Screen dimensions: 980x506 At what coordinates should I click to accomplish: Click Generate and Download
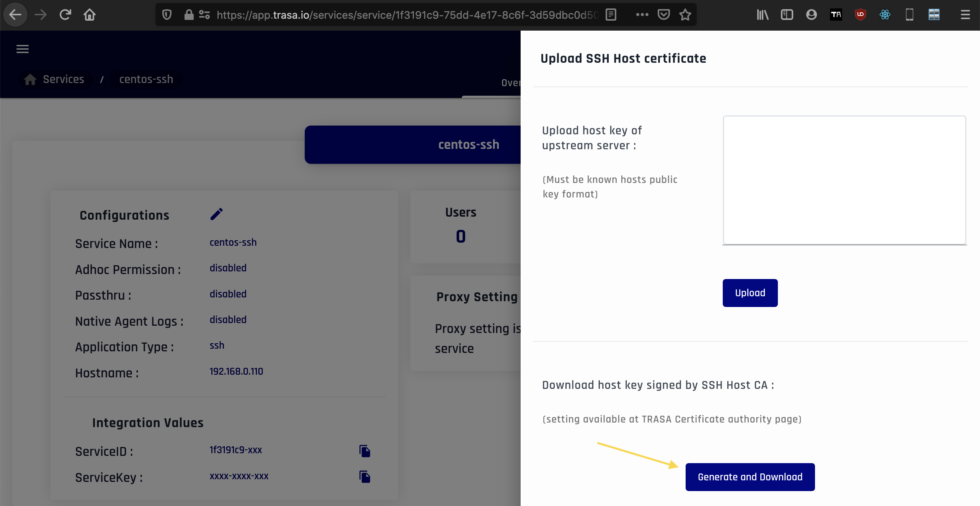click(750, 477)
